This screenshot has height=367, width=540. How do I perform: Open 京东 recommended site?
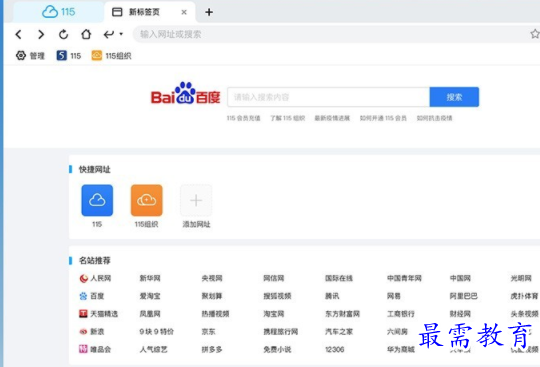[x=208, y=332]
